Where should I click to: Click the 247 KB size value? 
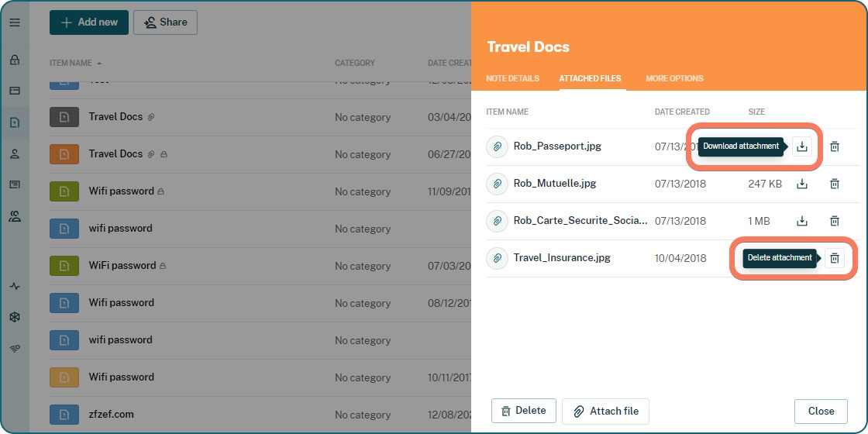point(765,184)
